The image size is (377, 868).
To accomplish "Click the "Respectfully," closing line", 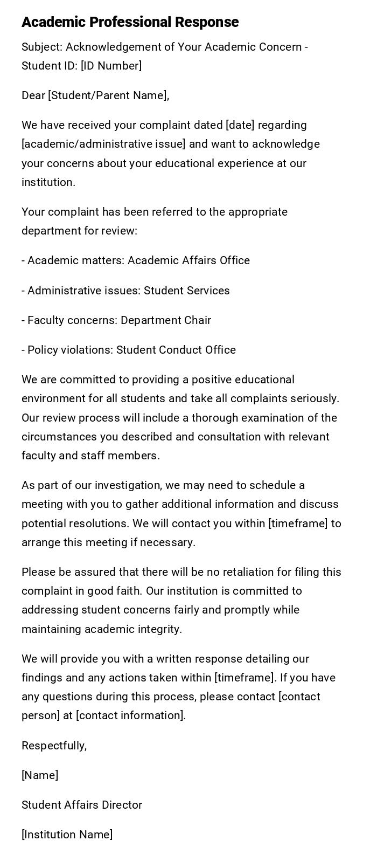I will (54, 746).
